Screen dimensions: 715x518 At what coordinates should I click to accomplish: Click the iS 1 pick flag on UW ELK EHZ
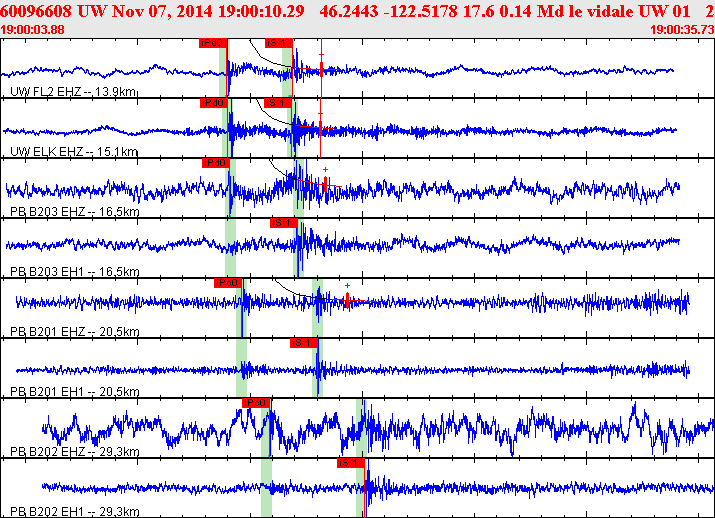pyautogui.click(x=278, y=103)
